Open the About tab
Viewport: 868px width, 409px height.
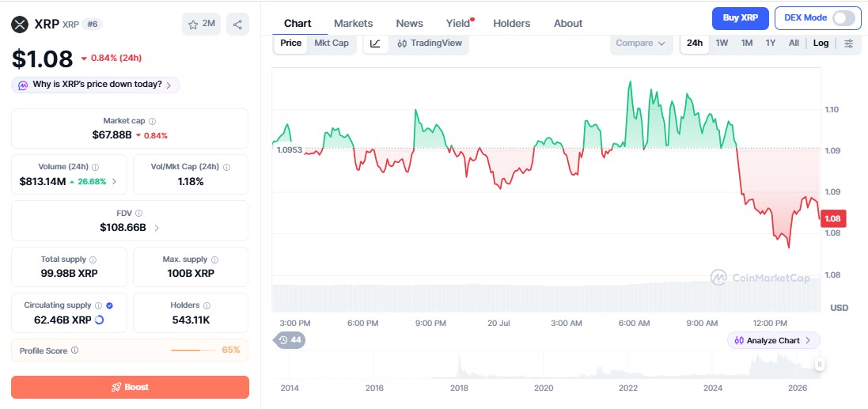[x=568, y=23]
